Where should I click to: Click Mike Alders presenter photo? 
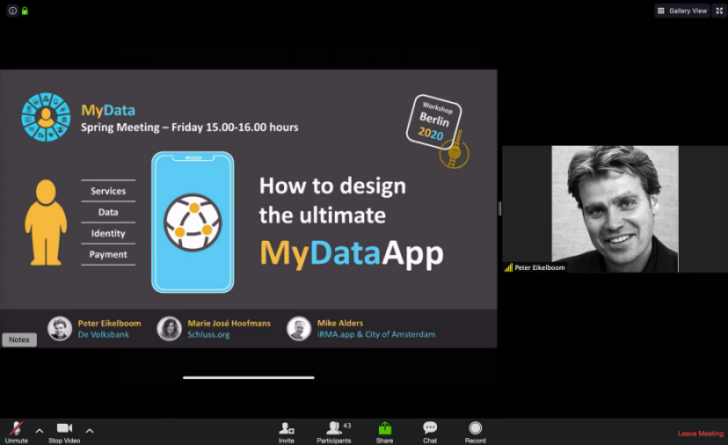[299, 328]
